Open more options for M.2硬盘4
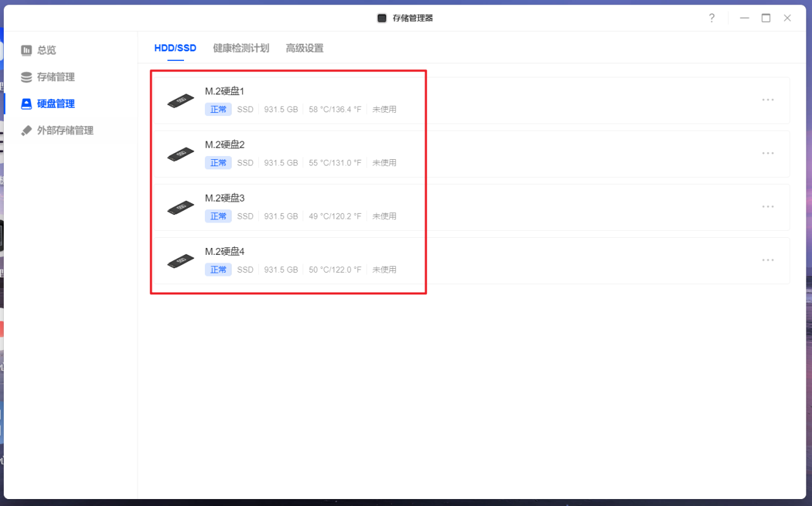The height and width of the screenshot is (506, 812). 768,260
